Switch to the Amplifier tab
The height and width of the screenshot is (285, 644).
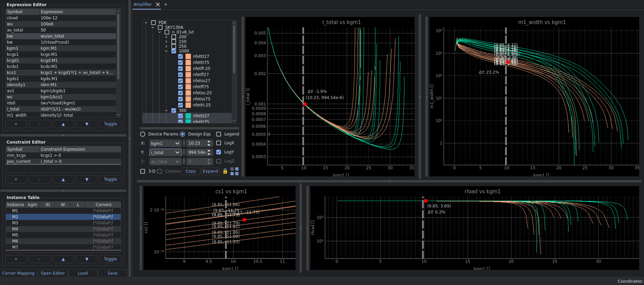pyautogui.click(x=142, y=4)
